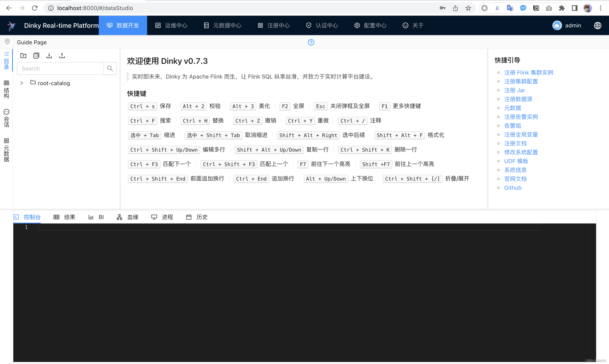Click the admin avatar icon

tap(557, 26)
